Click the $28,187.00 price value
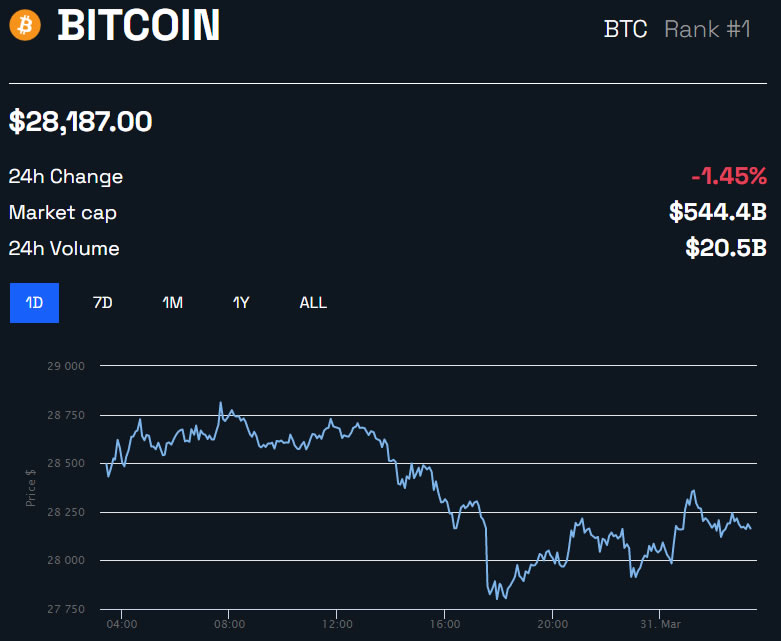Image resolution: width=781 pixels, height=641 pixels. tap(81, 122)
